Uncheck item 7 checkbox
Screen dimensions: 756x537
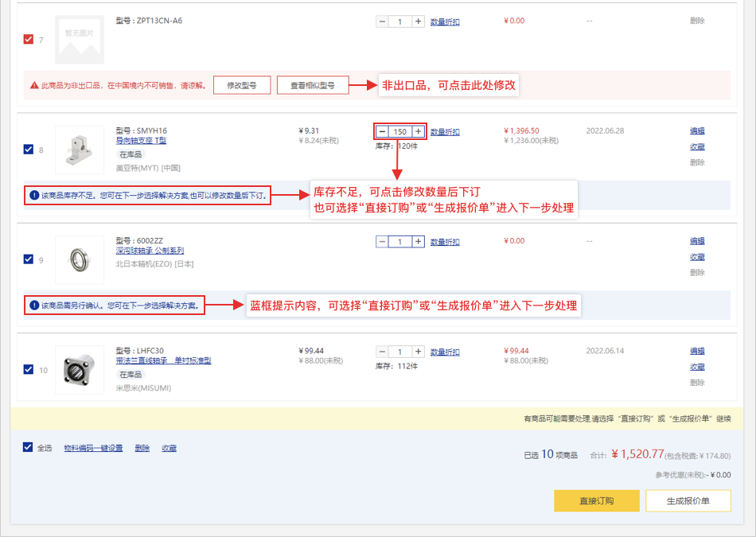29,39
